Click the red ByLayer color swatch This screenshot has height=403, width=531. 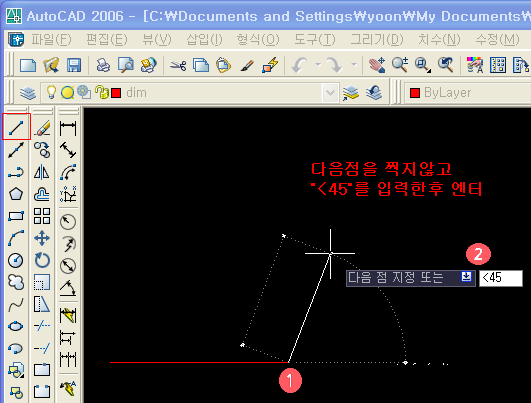pyautogui.click(x=415, y=93)
